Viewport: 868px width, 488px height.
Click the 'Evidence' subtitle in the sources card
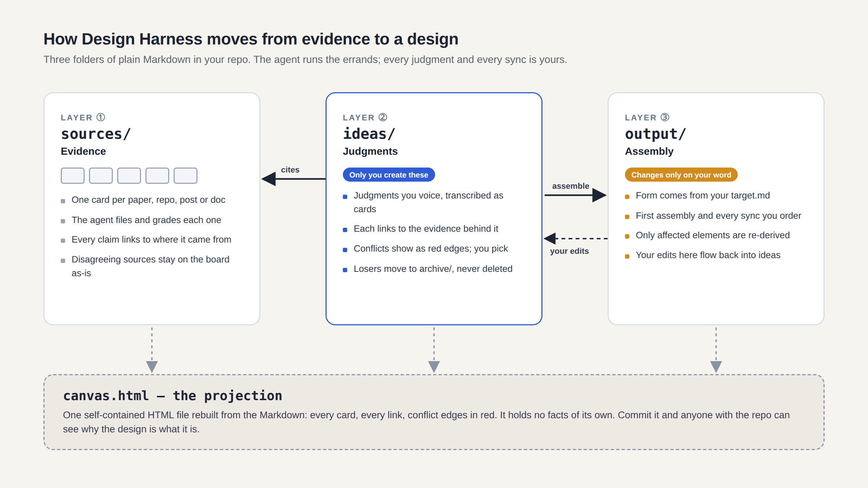[83, 151]
